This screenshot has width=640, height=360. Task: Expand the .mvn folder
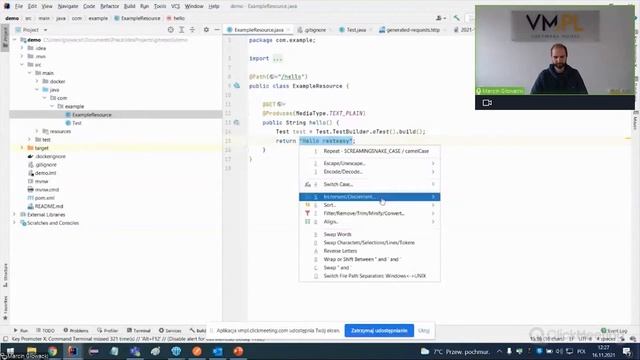(22, 56)
